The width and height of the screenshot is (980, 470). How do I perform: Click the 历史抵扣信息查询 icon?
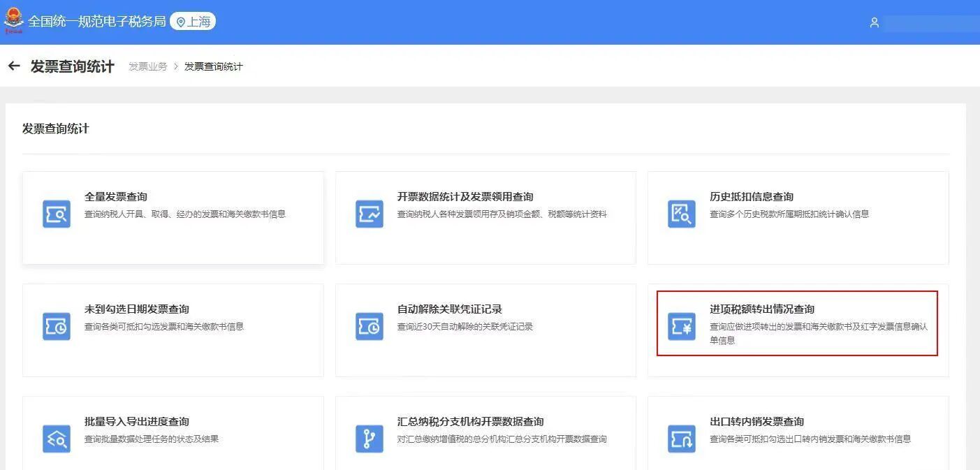682,214
